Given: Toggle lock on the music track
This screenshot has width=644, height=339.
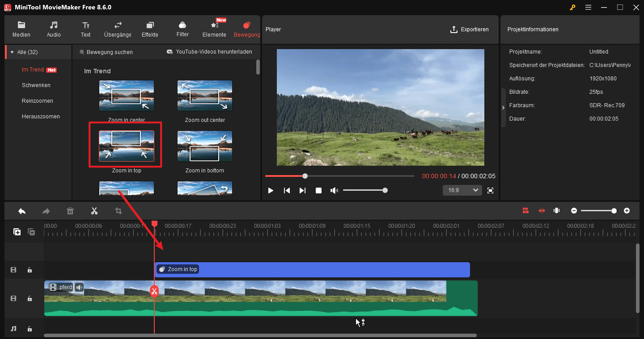Looking at the screenshot, I should [x=30, y=329].
